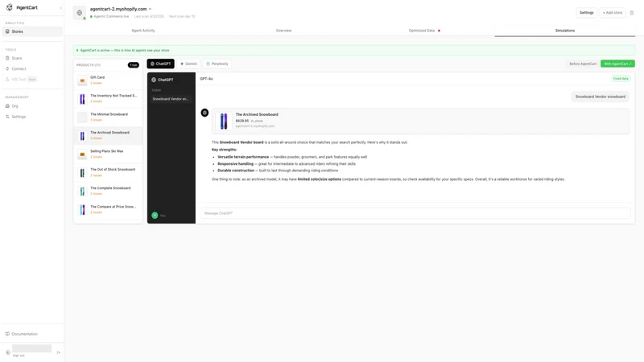The width and height of the screenshot is (644, 362).
Task: Click the Stores database icon
Action: (x=7, y=31)
